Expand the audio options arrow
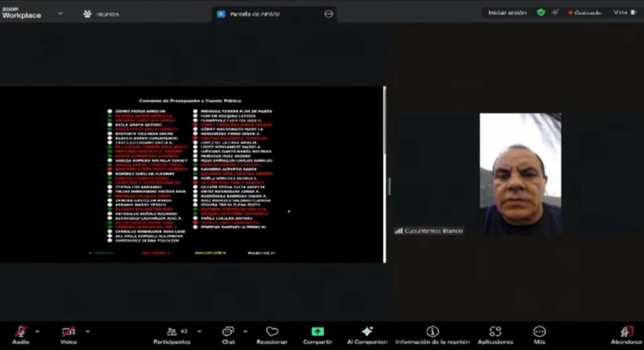The width and height of the screenshot is (644, 350). 37,331
